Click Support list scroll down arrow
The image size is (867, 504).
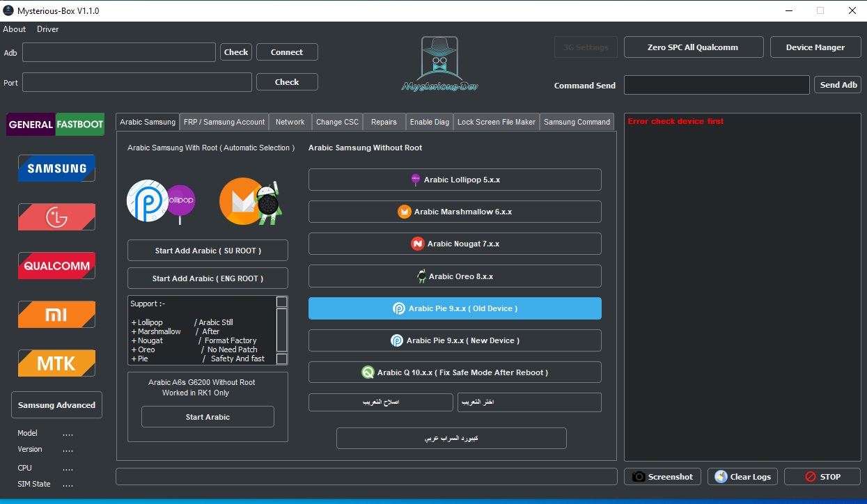(281, 359)
